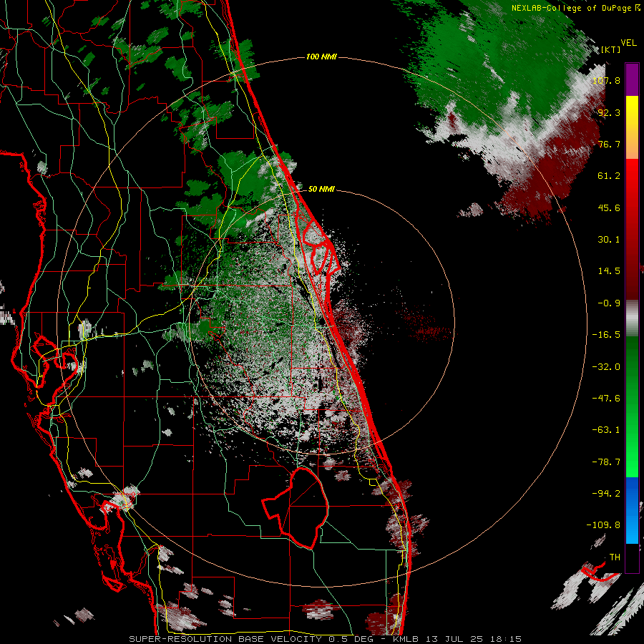Pick the purple segment of the color bar
This screenshot has height=644, width=644.
(x=632, y=79)
